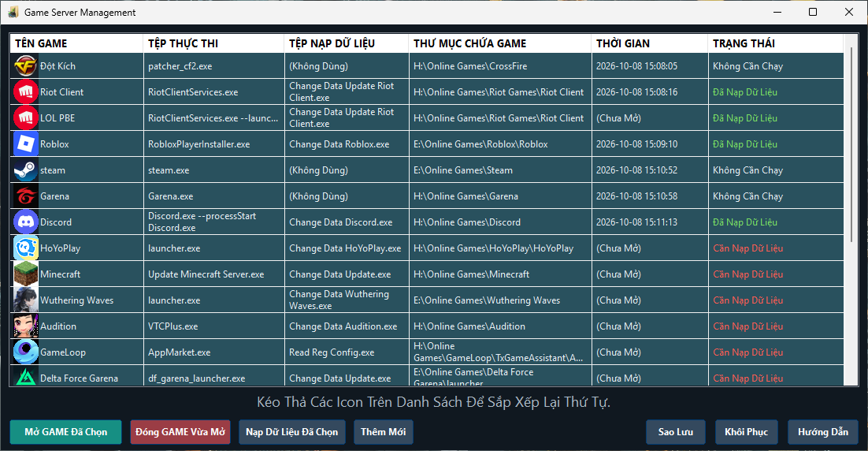Screen dimensions: 868x451
Task: Click TỆP NẠP DỮ LIỆU column header
Action: pos(347,43)
